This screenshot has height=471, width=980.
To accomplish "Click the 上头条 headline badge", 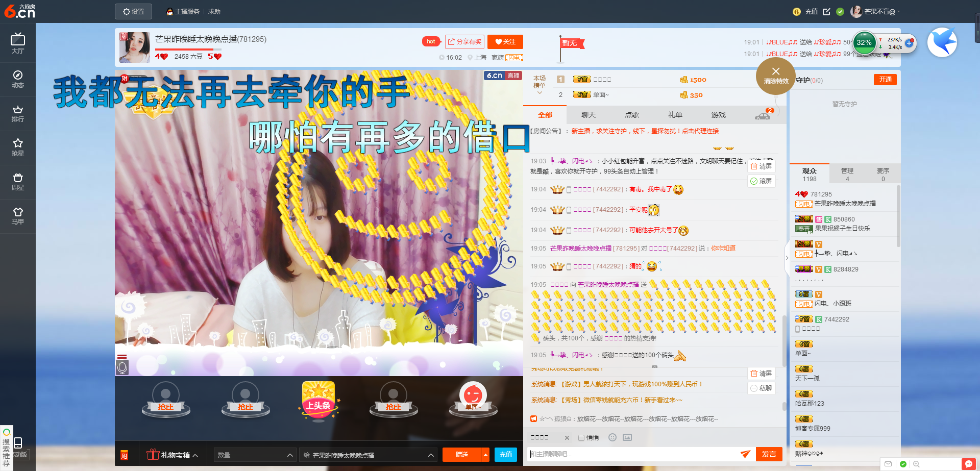I will tap(318, 402).
